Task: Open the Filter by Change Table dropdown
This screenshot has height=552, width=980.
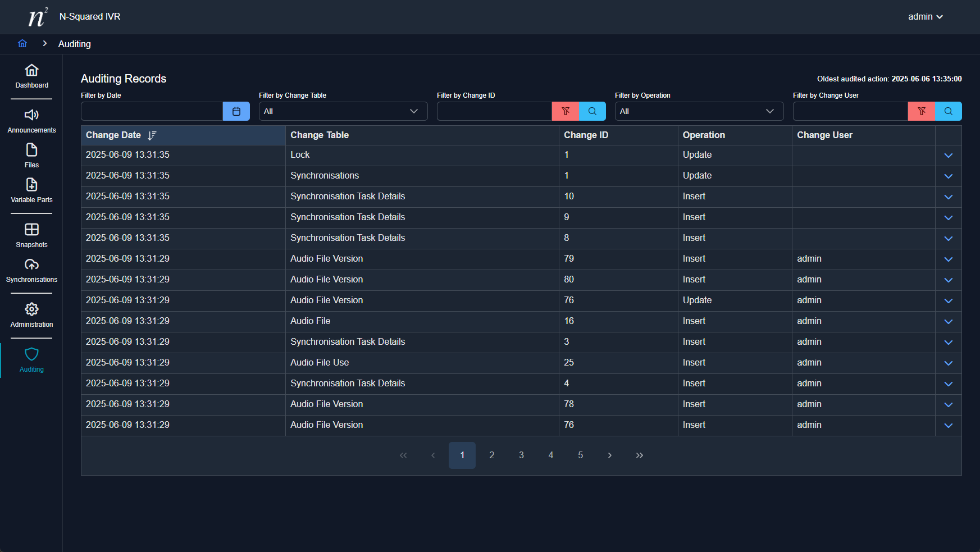Action: [x=343, y=111]
